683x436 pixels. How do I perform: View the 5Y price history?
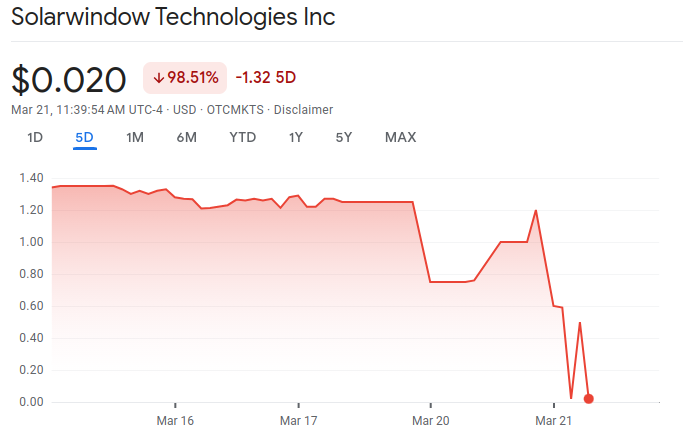click(343, 137)
